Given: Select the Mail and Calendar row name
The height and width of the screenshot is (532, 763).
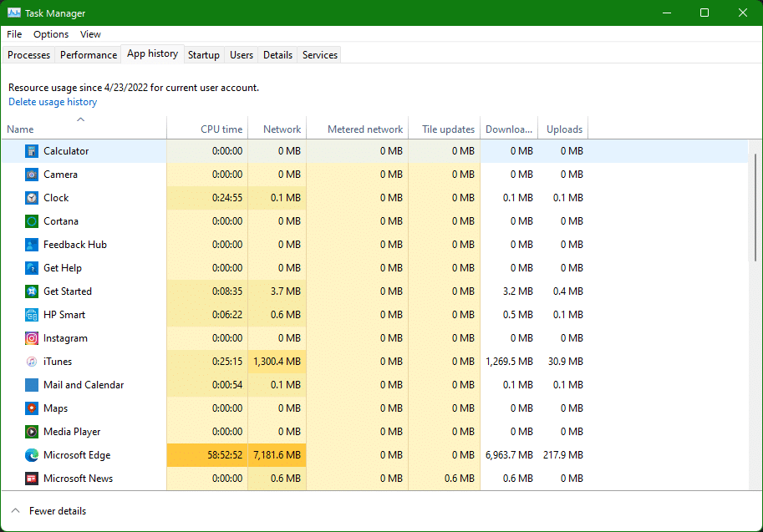Looking at the screenshot, I should coord(84,385).
